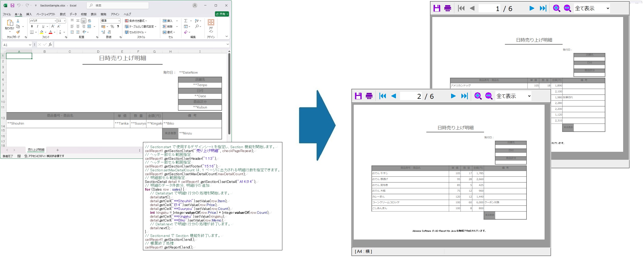Click the percent style icon in the ribbon
Viewport: 644px width, 257px height.
(x=112, y=26)
